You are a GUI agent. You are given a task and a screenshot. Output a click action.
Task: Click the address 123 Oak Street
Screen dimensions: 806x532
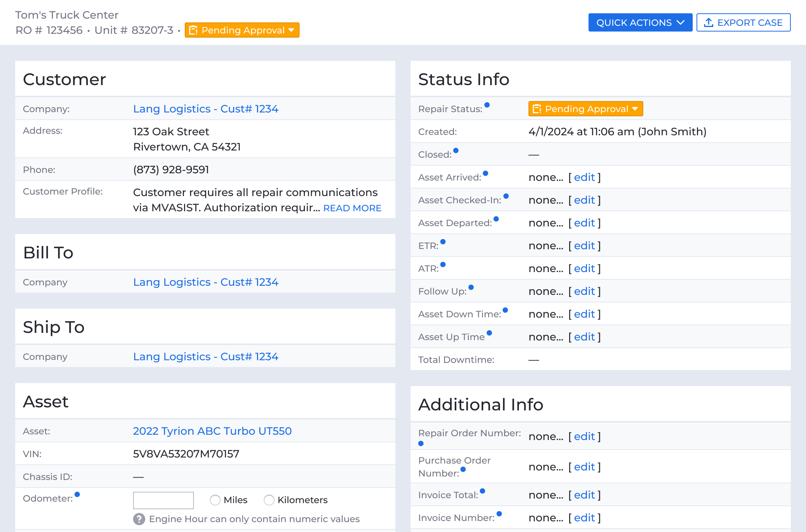171,131
